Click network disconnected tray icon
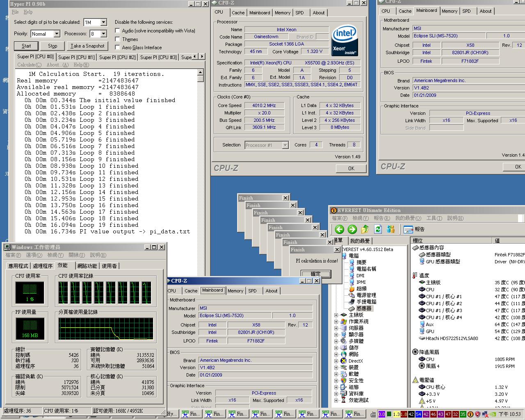 tap(486, 414)
